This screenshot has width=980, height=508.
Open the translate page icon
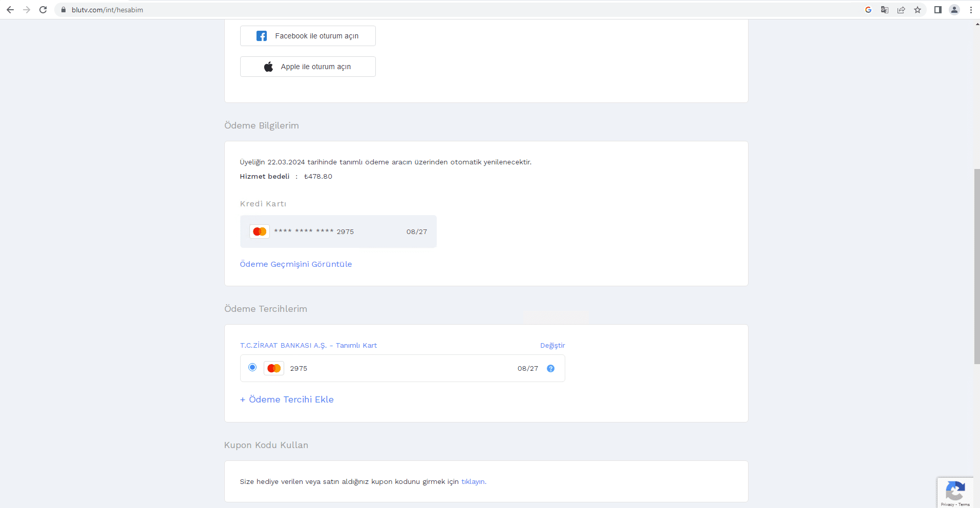(x=885, y=10)
